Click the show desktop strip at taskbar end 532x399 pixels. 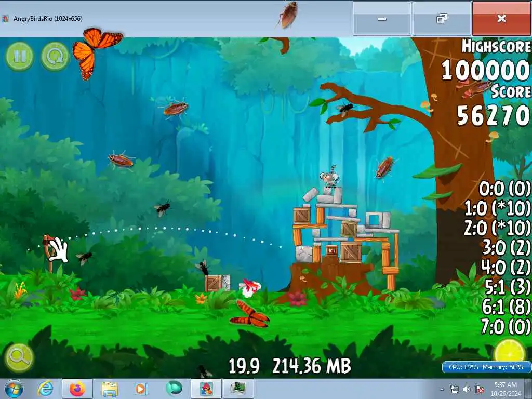528,389
